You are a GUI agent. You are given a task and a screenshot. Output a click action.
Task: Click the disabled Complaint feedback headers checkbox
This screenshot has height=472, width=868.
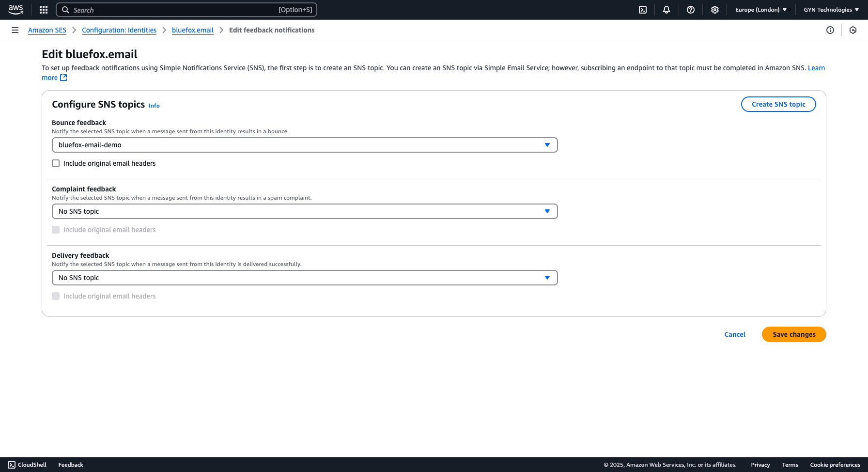(56, 230)
